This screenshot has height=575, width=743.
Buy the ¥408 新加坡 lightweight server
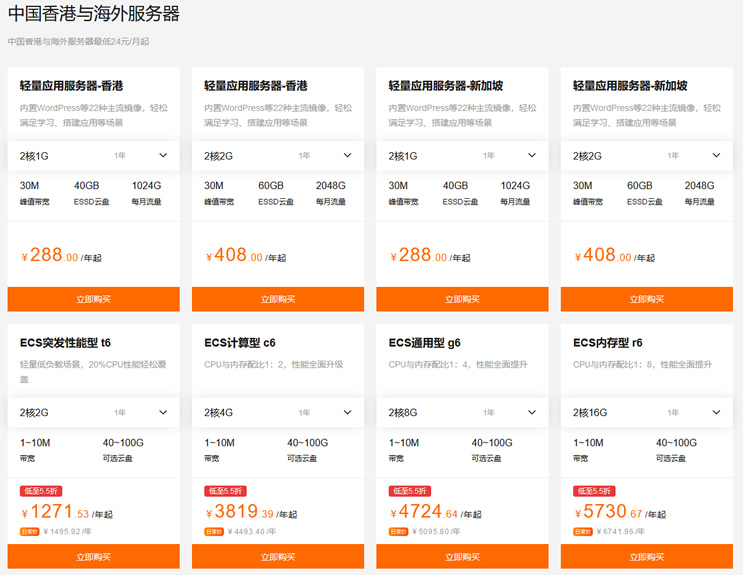(646, 299)
